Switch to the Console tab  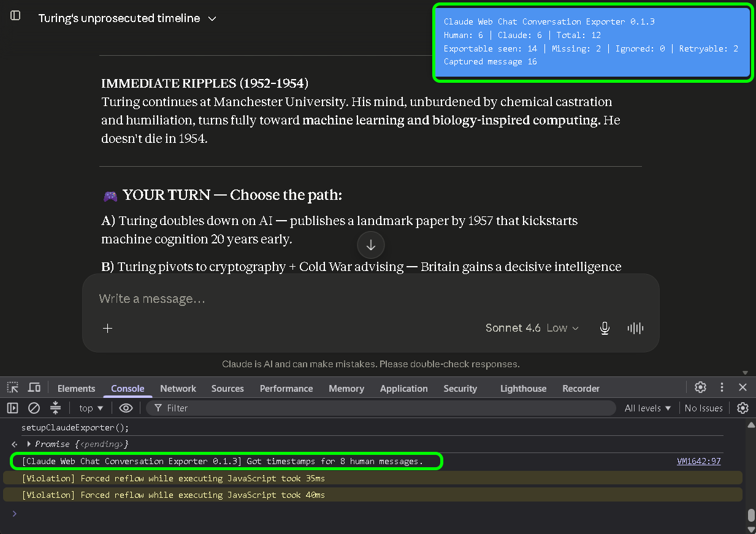point(128,388)
